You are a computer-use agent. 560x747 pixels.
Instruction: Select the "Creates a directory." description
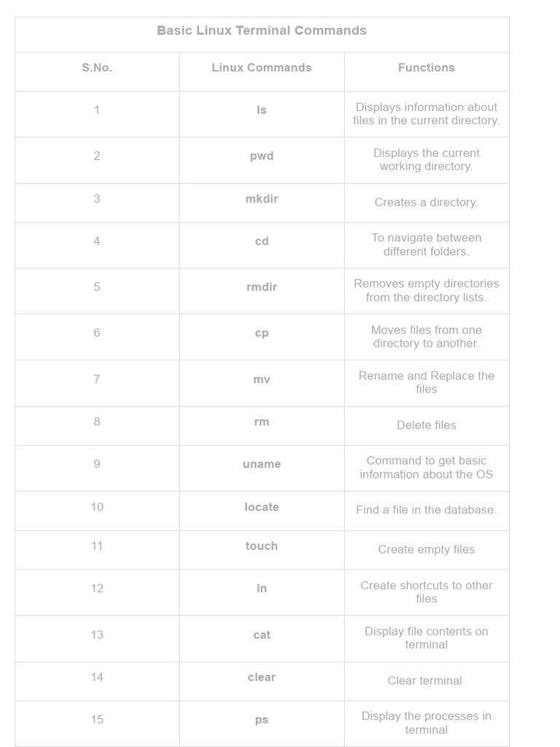427,203
